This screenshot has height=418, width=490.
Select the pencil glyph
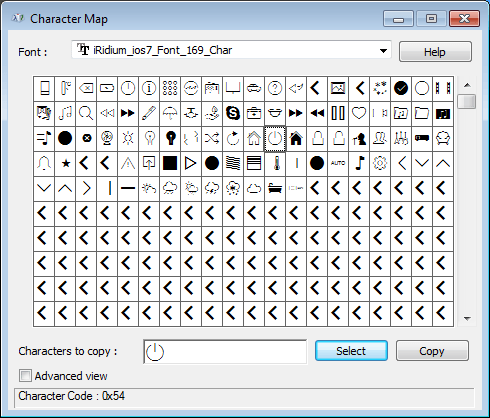pyautogui.click(x=149, y=113)
